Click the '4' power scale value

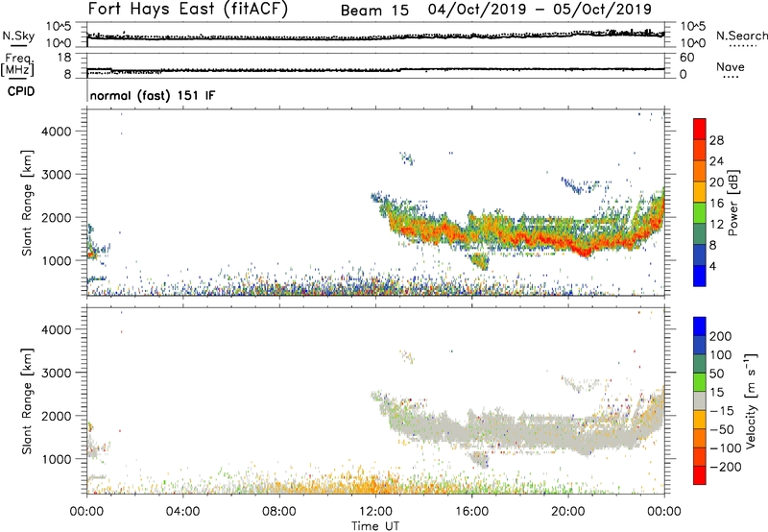coord(712,266)
